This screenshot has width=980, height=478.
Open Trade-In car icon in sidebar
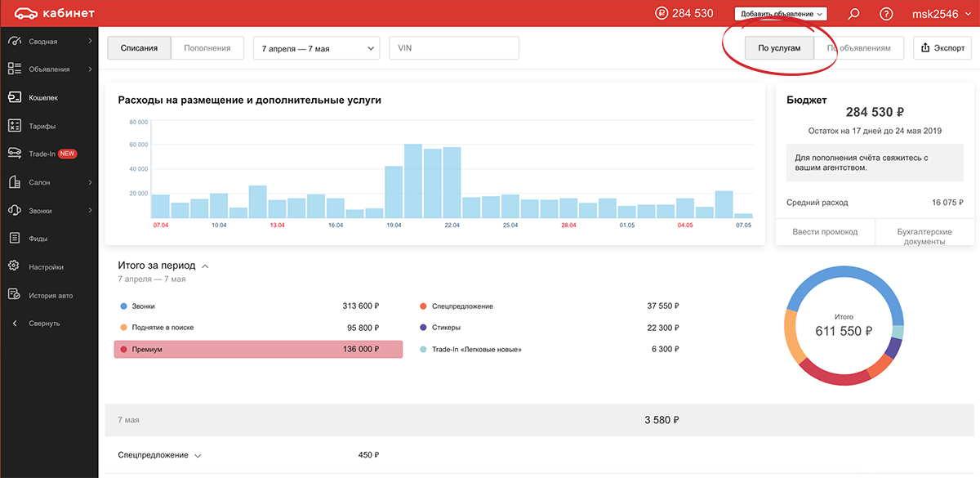pyautogui.click(x=14, y=154)
